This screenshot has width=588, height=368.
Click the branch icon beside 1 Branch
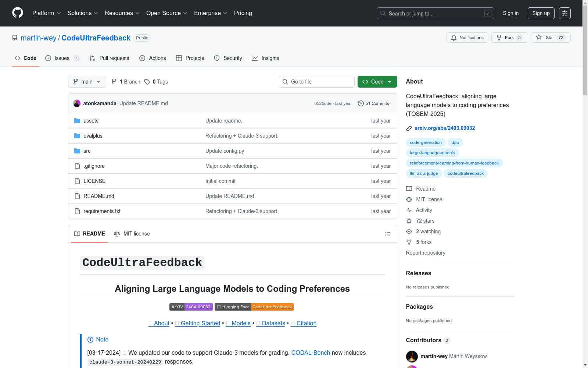[114, 82]
